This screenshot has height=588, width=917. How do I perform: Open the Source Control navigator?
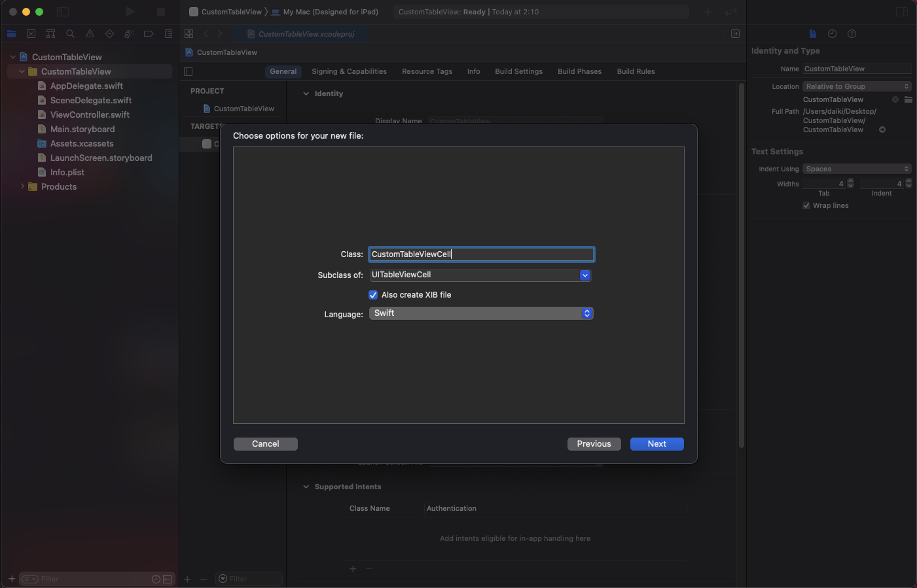[31, 34]
